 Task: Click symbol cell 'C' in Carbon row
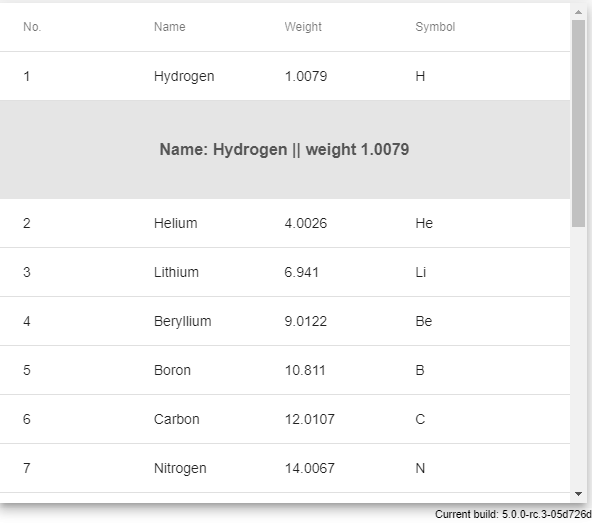click(420, 419)
